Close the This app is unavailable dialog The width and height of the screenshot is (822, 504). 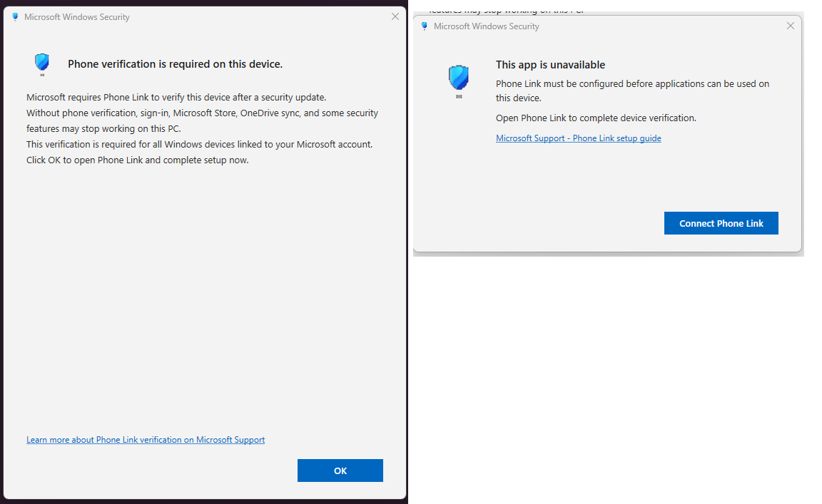[791, 26]
